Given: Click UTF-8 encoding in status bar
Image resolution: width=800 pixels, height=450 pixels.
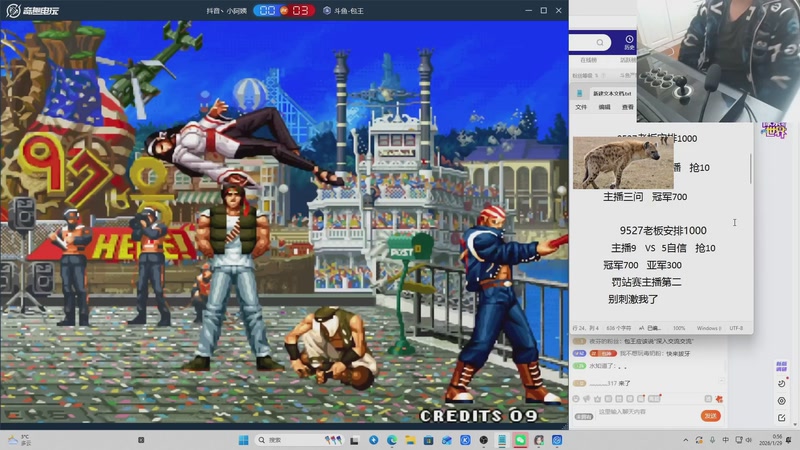Looking at the screenshot, I should 736,328.
